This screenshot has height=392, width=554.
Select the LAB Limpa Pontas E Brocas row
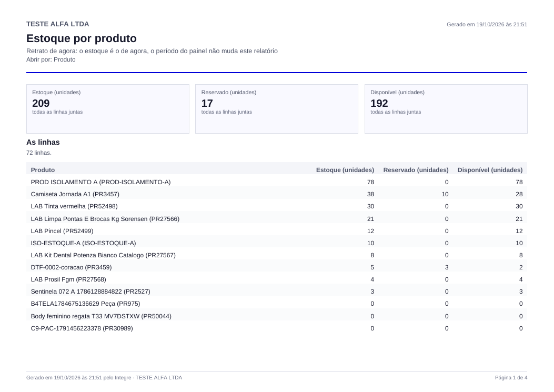(x=277, y=219)
